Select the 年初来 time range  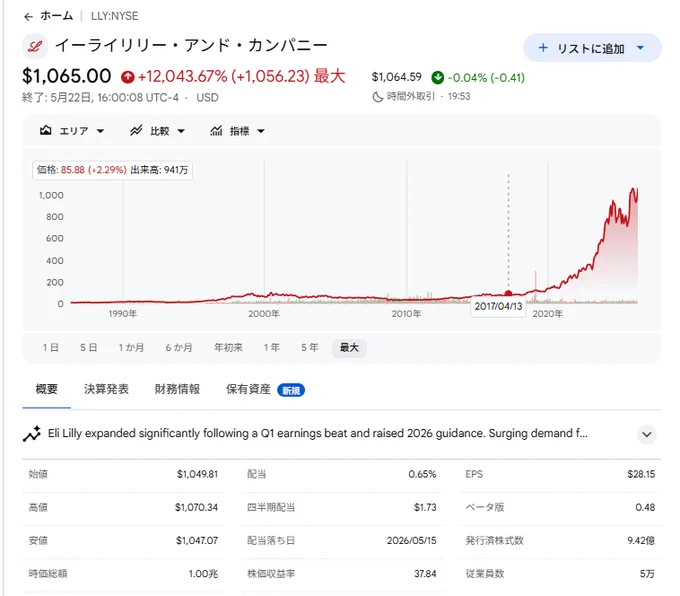(x=228, y=347)
